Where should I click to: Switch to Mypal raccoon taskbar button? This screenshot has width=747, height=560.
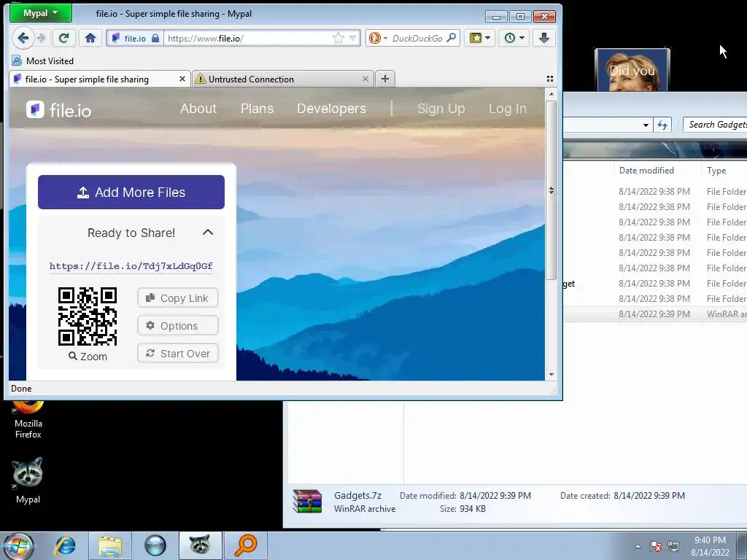pos(200,545)
